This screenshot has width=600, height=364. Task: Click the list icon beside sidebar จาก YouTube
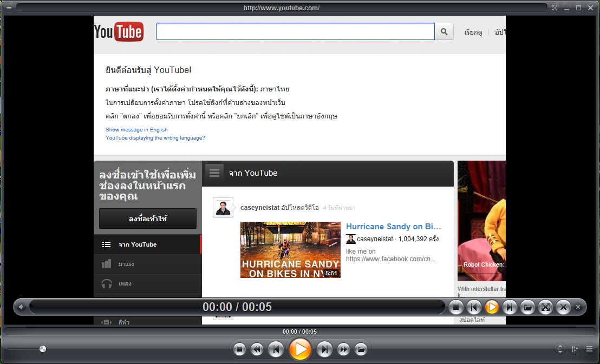click(106, 244)
